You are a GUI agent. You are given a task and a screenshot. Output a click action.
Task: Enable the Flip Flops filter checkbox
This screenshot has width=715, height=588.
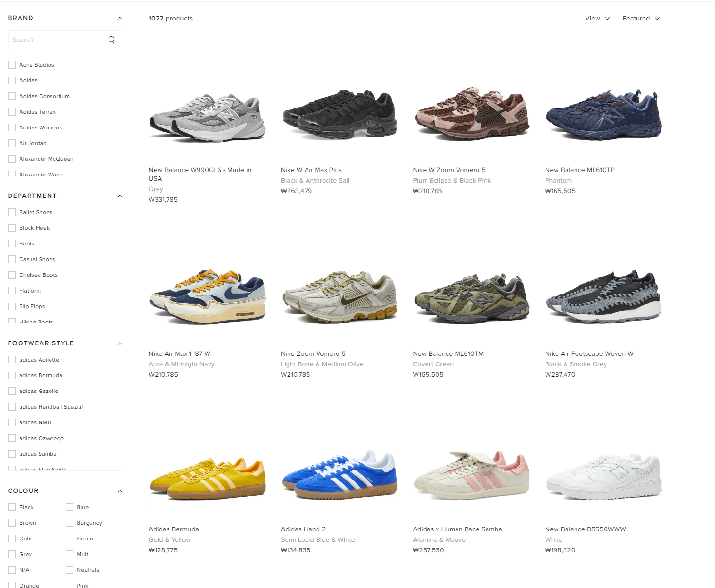coord(12,306)
